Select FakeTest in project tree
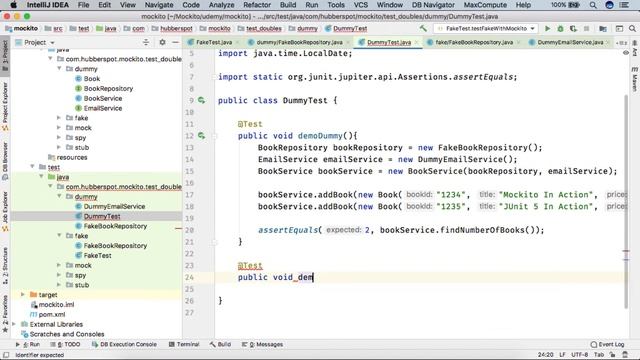 coord(98,256)
